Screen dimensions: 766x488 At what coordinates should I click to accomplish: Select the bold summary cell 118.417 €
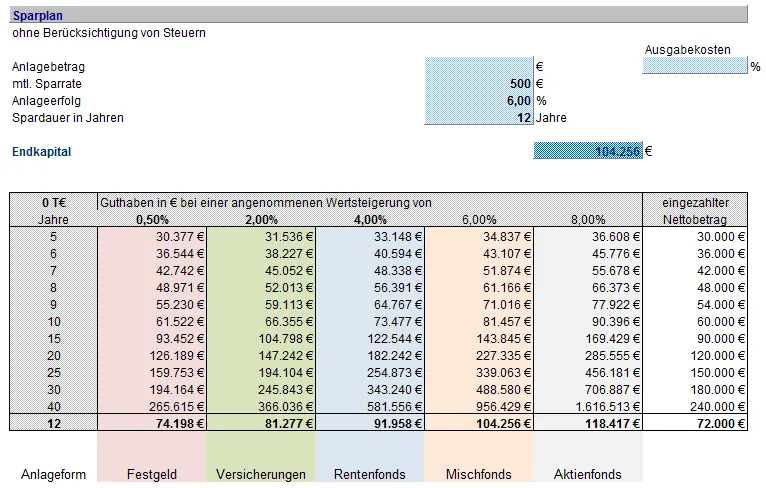[588, 423]
